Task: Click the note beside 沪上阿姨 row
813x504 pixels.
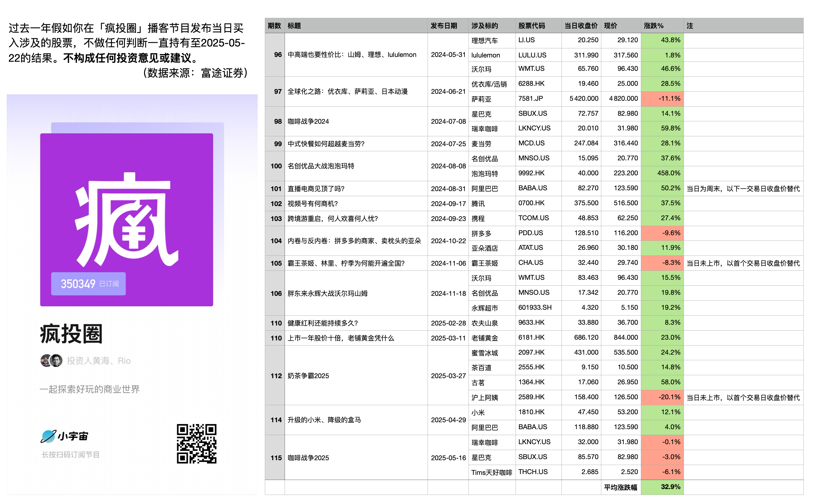Action: pyautogui.click(x=743, y=397)
